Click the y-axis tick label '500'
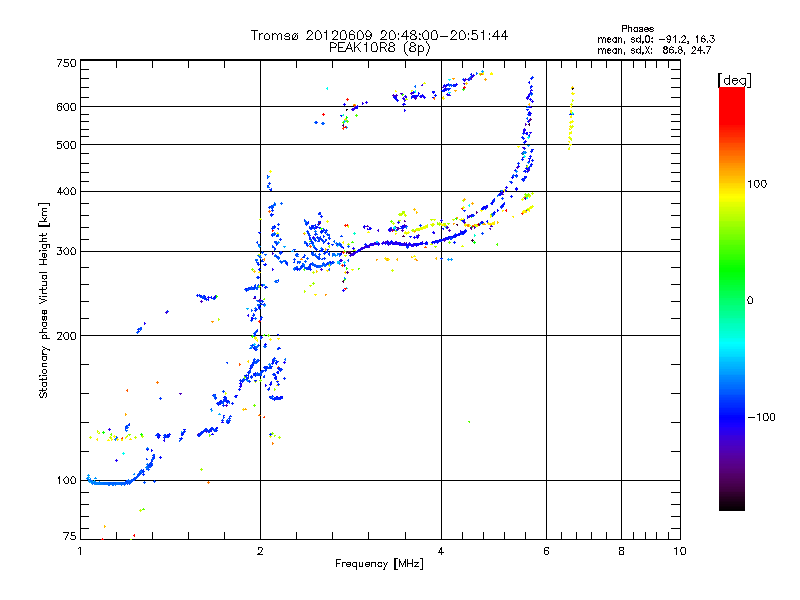 click(66, 144)
